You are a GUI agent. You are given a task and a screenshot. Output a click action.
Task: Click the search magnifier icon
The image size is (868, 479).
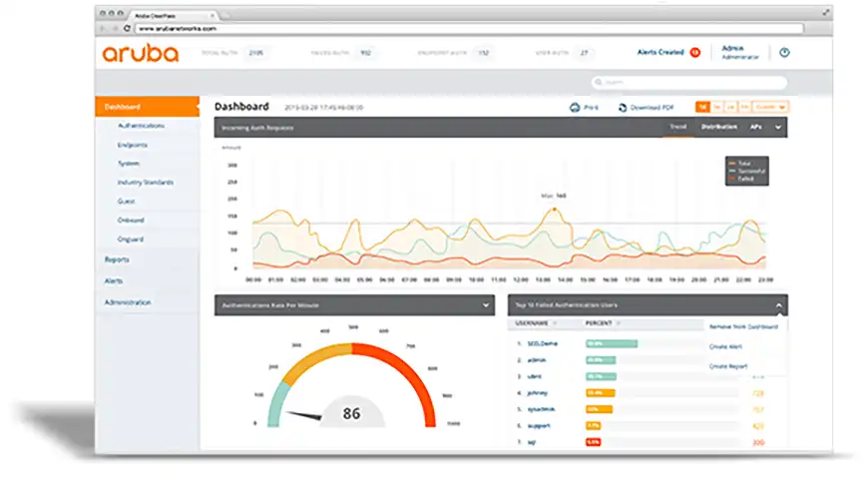(x=598, y=83)
